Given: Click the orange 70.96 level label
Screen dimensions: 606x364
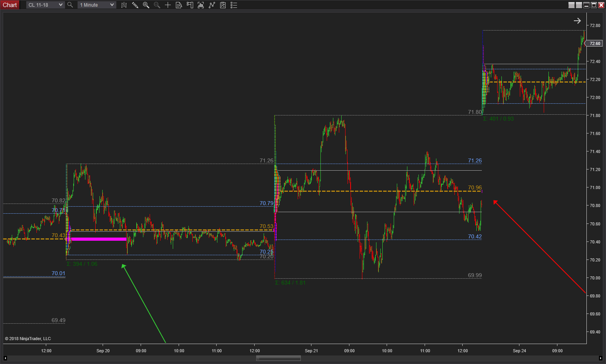Looking at the screenshot, I should pyautogui.click(x=475, y=187).
